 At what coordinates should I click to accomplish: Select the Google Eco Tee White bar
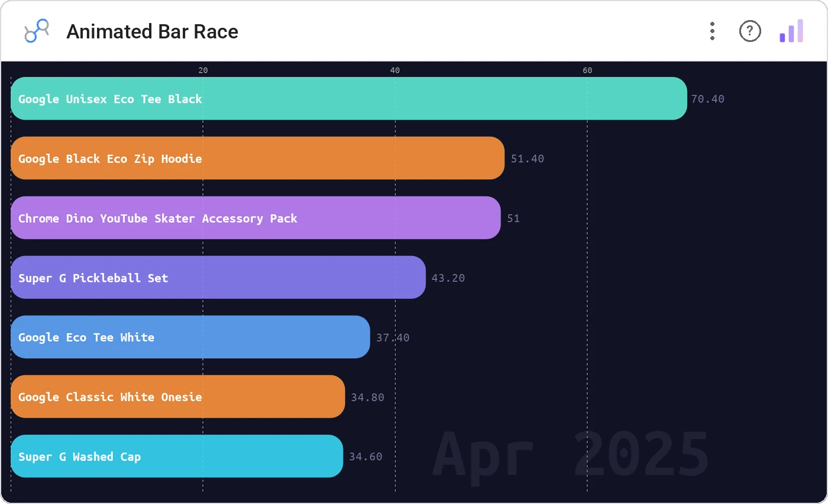(190, 337)
